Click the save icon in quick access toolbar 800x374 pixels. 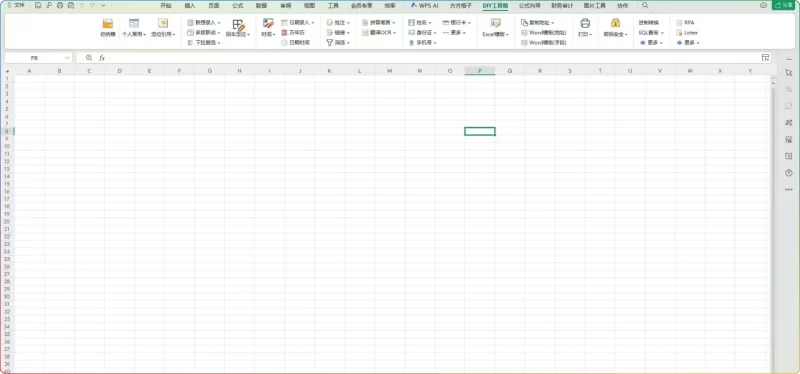coord(38,5)
